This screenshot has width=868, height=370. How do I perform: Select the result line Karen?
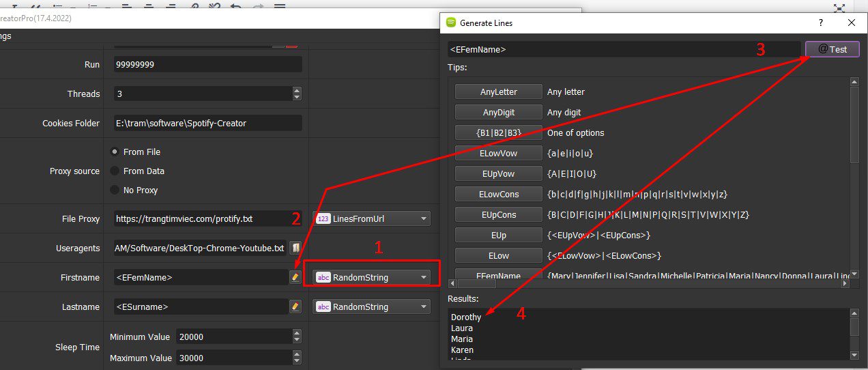[462, 350]
